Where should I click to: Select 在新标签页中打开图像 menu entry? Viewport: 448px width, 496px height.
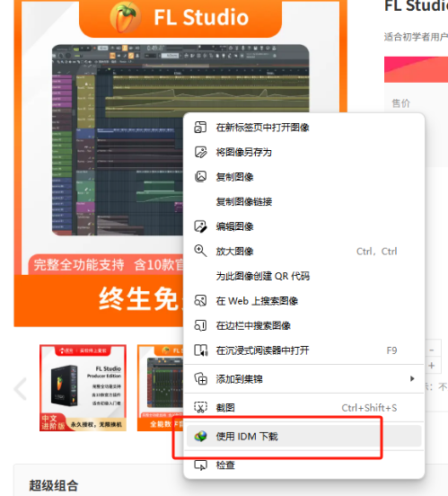(303, 128)
